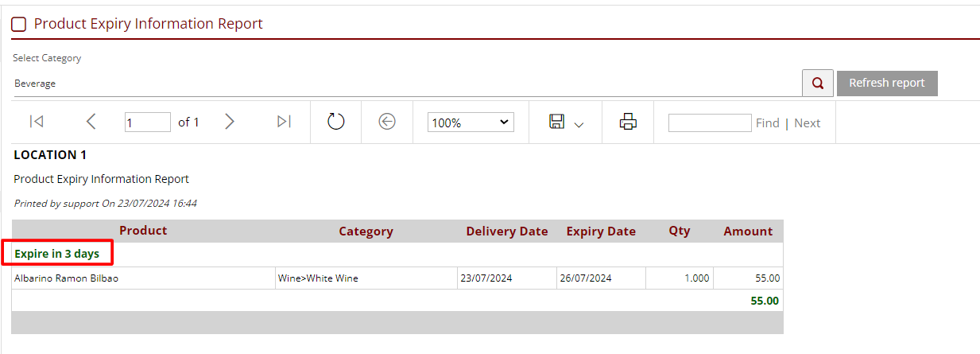Screen dimensions: 980x354
Task: Click the Next search link
Action: pyautogui.click(x=807, y=123)
